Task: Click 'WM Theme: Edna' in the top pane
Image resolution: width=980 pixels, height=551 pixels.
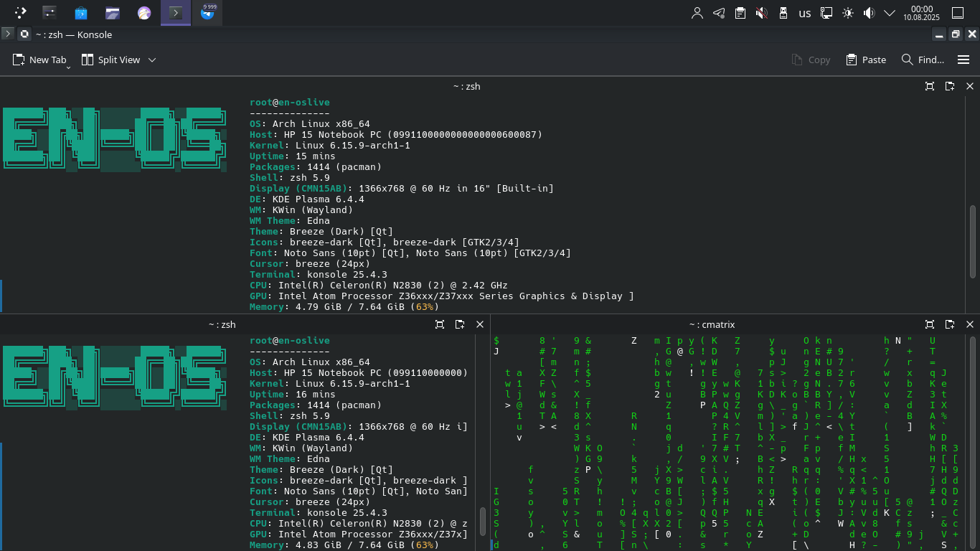Action: pos(290,221)
